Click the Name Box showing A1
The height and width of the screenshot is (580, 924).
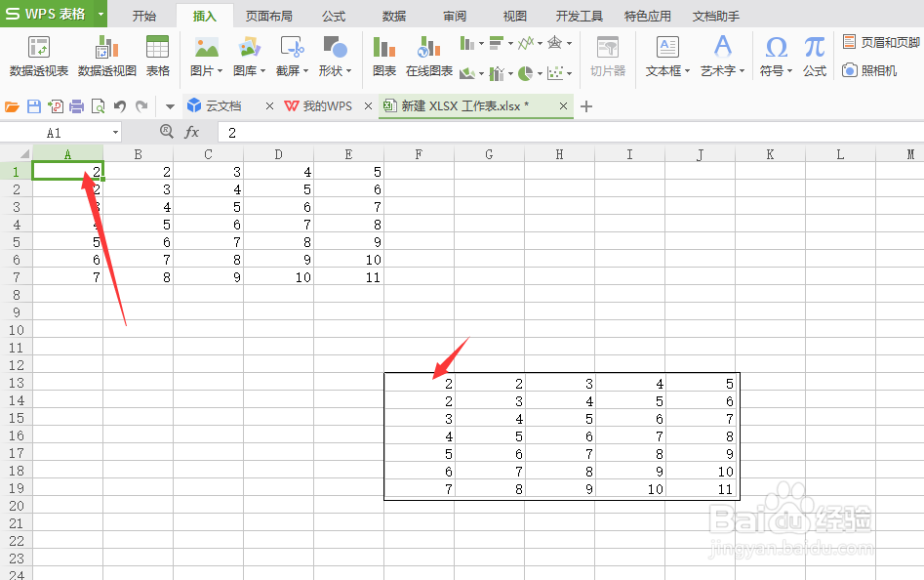click(x=55, y=133)
